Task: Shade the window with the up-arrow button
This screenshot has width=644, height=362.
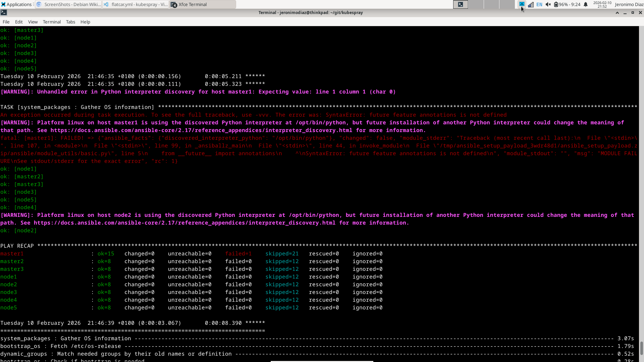Action: (x=617, y=12)
